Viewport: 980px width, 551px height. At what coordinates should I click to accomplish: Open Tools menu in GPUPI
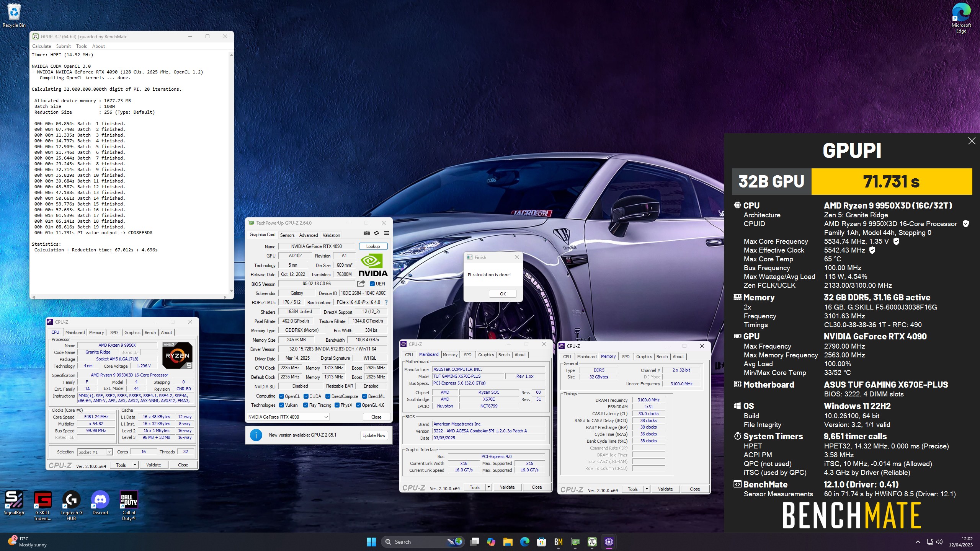81,46
